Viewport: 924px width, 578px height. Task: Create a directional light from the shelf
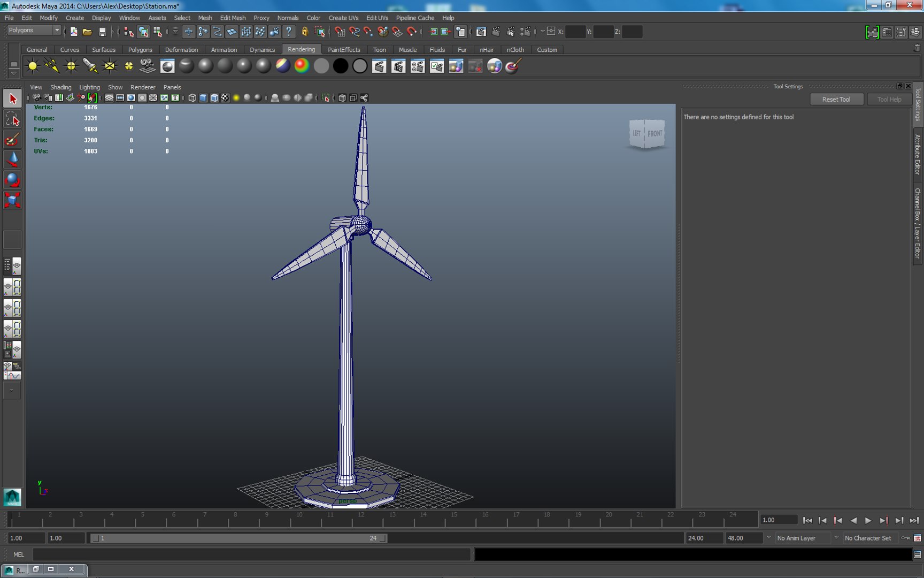52,66
